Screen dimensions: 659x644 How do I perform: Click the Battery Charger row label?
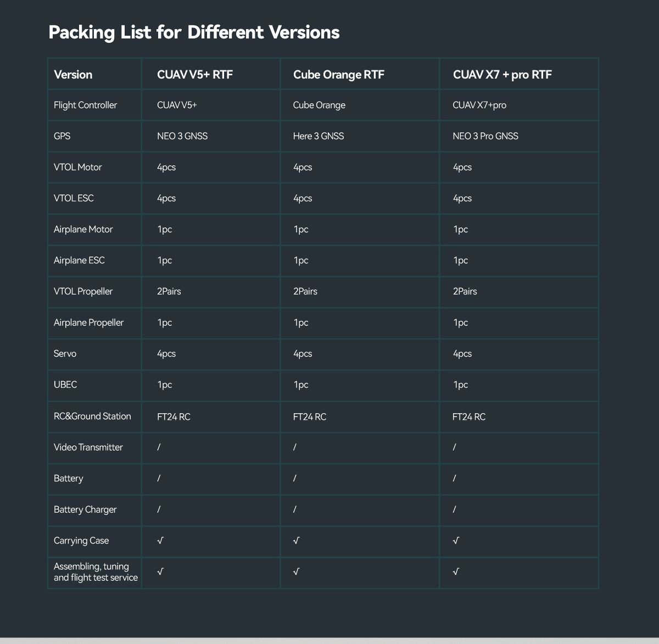click(85, 509)
